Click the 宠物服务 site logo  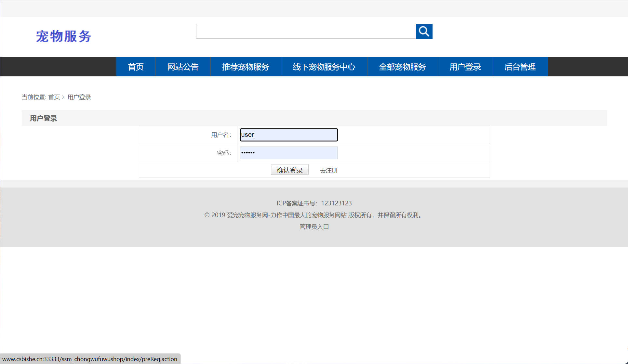[x=64, y=36]
